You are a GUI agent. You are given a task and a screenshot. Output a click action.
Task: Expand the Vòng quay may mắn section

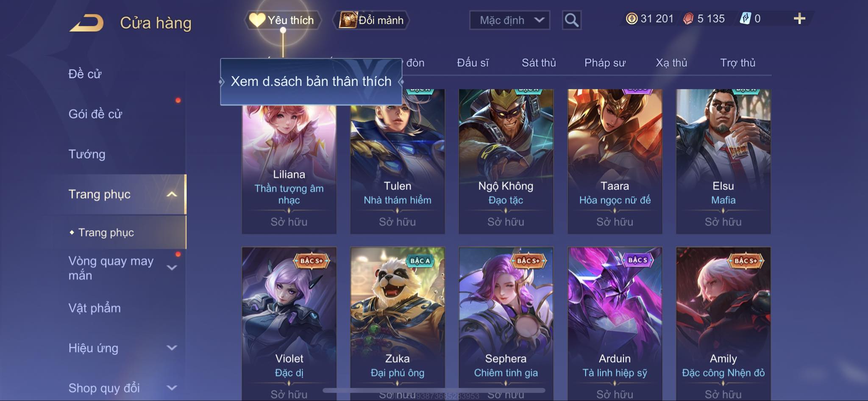click(172, 268)
